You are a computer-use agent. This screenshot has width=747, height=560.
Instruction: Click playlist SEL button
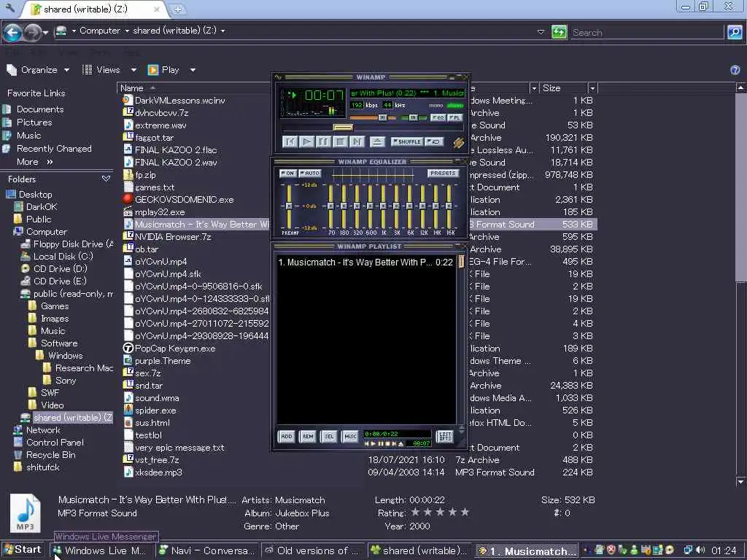point(329,436)
